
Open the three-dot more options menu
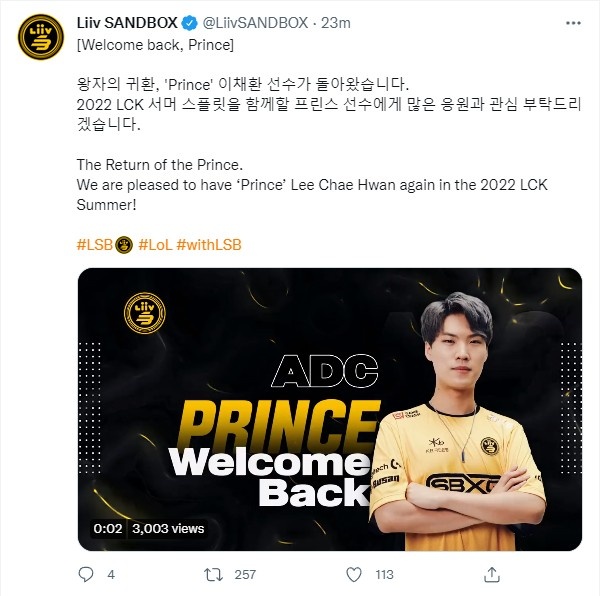[573, 23]
